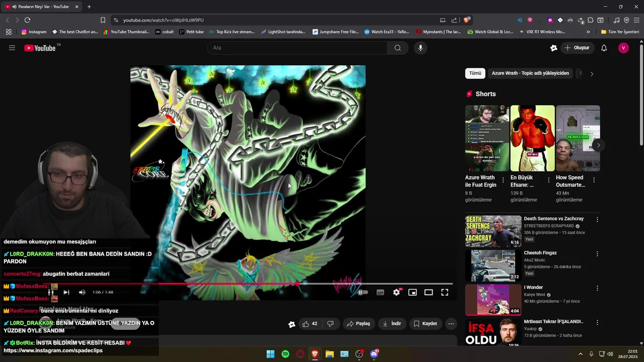Viewport: 644px width, 362px height.
Task: Share this page via address bar icon
Action: click(x=454, y=20)
